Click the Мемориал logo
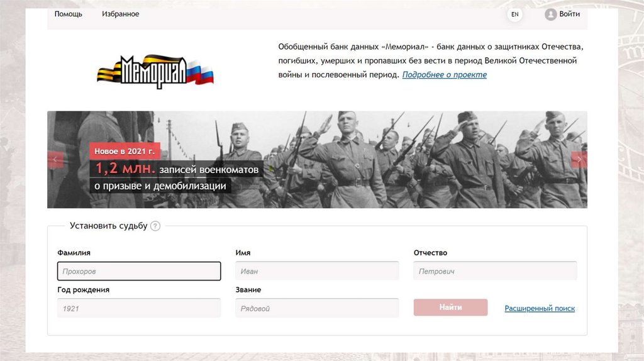The width and height of the screenshot is (644, 361). (155, 72)
